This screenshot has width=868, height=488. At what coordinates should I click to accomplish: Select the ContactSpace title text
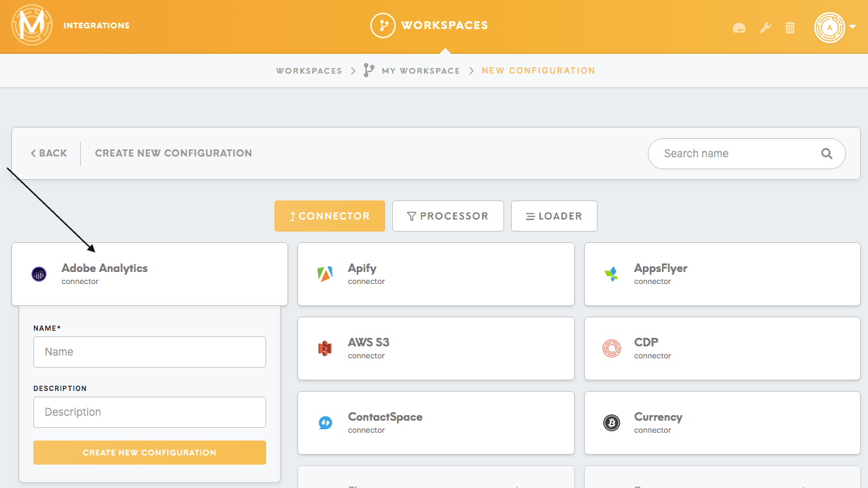coord(385,417)
